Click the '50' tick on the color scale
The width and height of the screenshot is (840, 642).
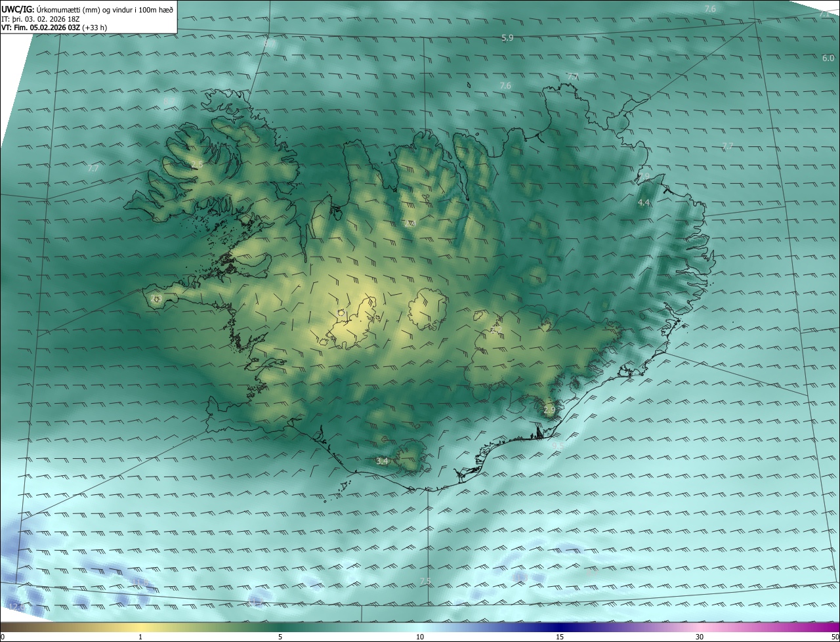[834, 637]
